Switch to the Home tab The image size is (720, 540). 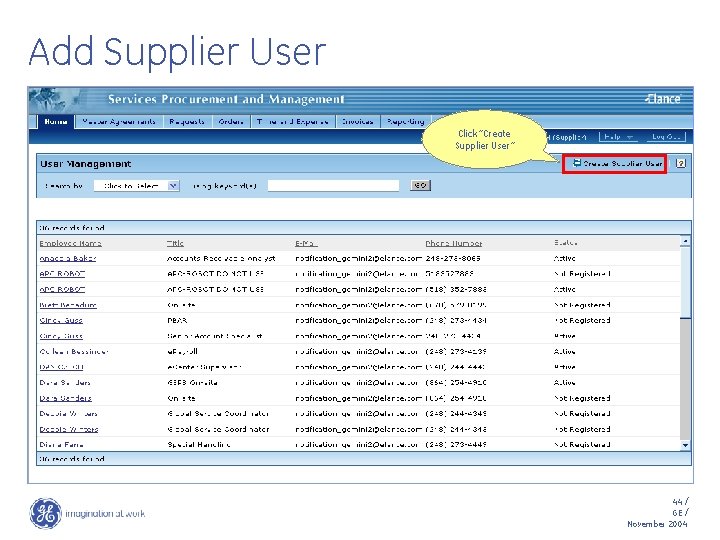56,122
